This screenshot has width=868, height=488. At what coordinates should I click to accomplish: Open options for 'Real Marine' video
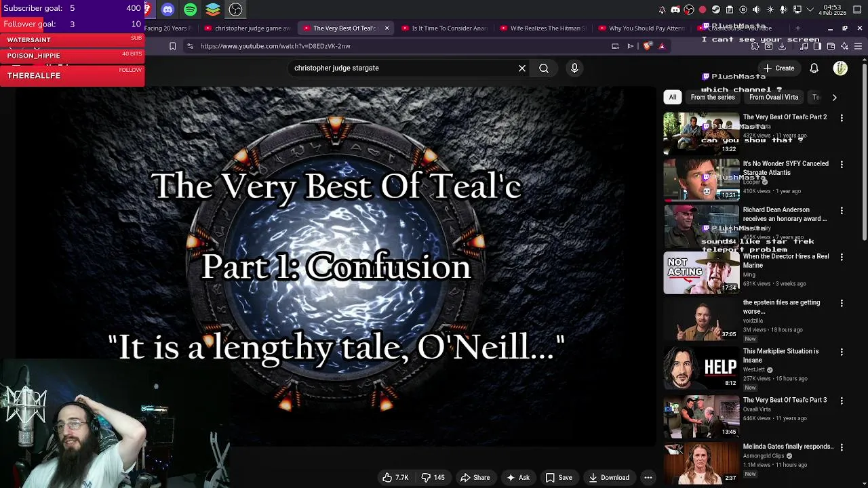click(842, 258)
